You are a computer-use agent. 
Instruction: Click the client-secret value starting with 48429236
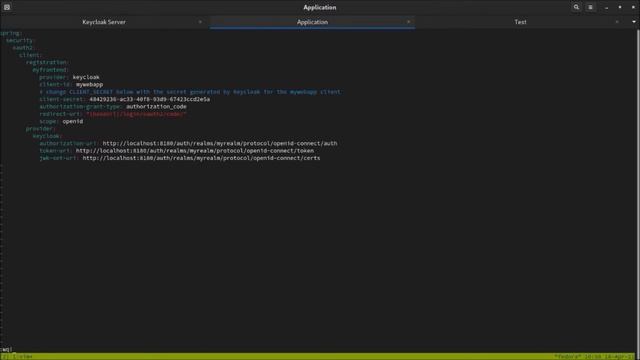[149, 99]
